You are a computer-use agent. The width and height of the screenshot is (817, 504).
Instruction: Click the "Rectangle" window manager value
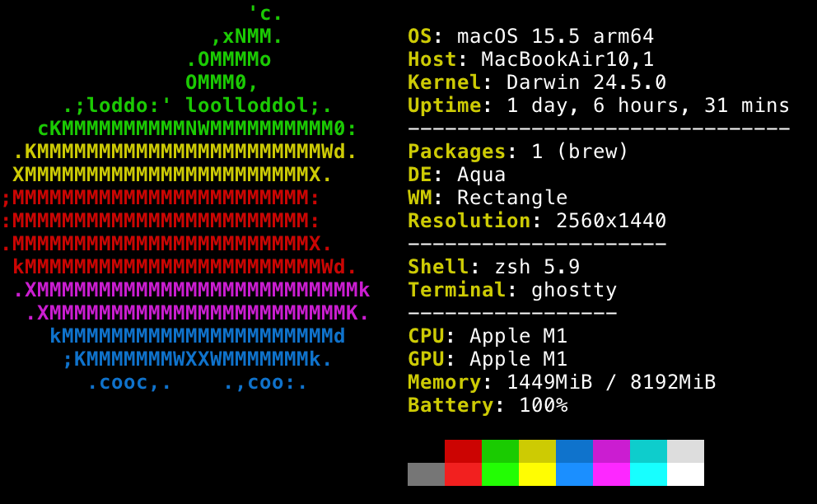click(x=512, y=198)
